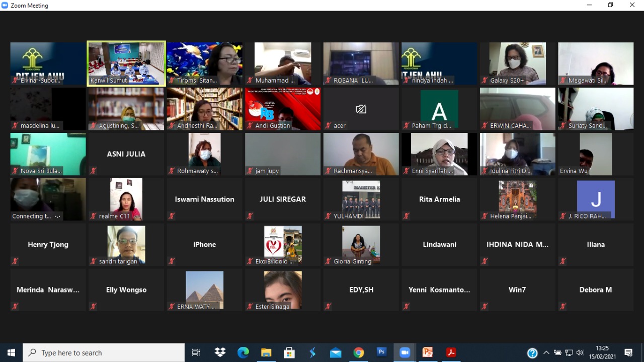Launch Microsoft Edge from taskbar
Viewport: 644px width, 362px height.
click(243, 352)
